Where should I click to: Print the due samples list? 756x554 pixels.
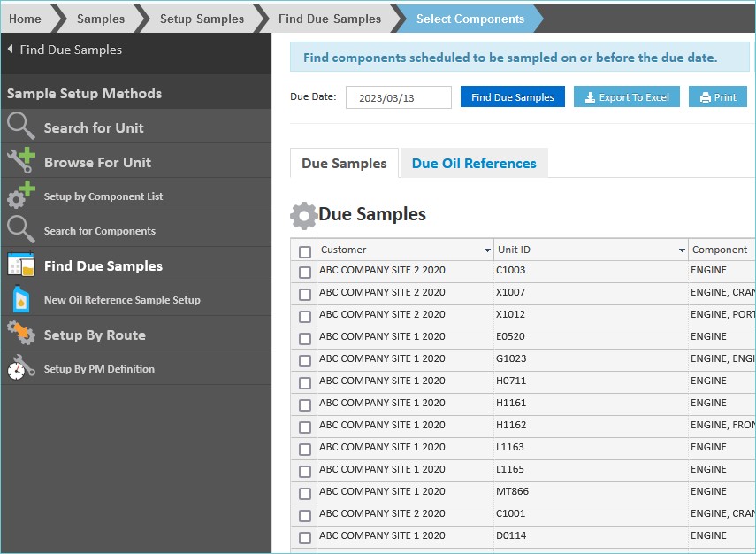(x=718, y=97)
